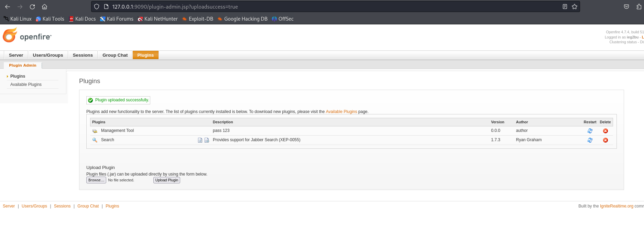Open the Pocket save icon
Screen dimensions: 644x236
(626, 7)
